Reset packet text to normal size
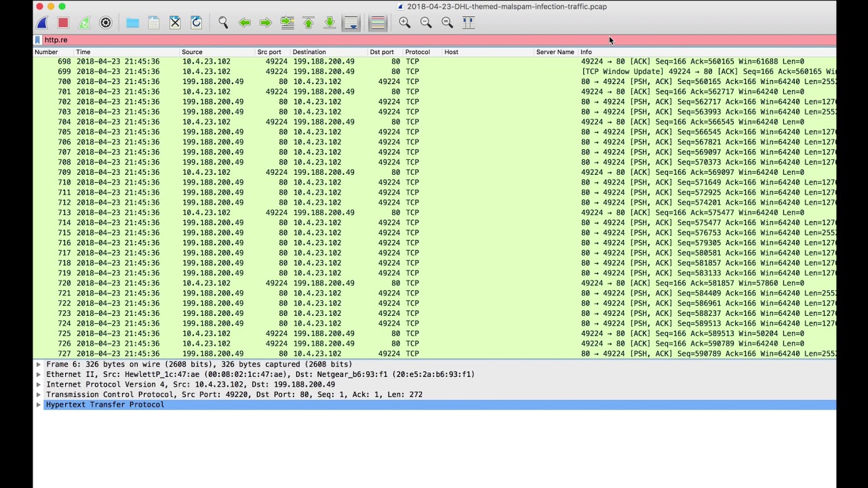The image size is (868, 488). coord(448,22)
